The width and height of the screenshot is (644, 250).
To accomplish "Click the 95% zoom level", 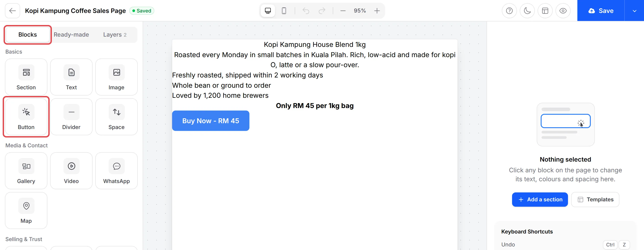I will click(360, 11).
